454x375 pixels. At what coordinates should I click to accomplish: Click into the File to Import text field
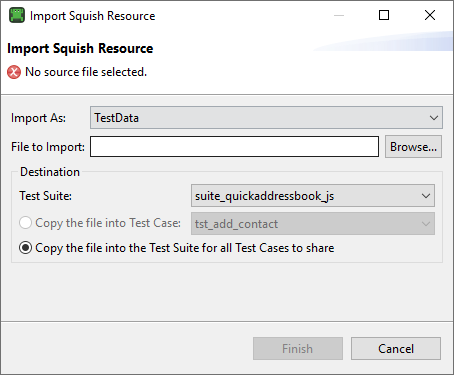coord(234,146)
